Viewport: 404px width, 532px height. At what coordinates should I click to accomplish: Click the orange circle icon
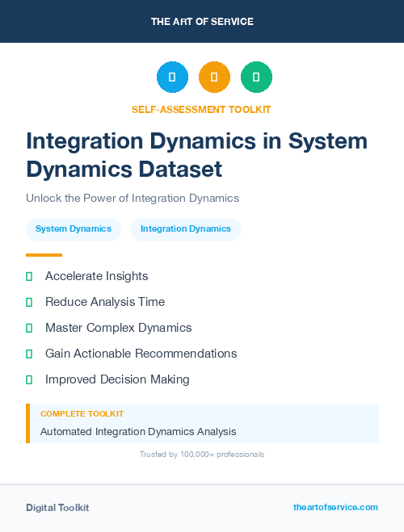point(214,77)
